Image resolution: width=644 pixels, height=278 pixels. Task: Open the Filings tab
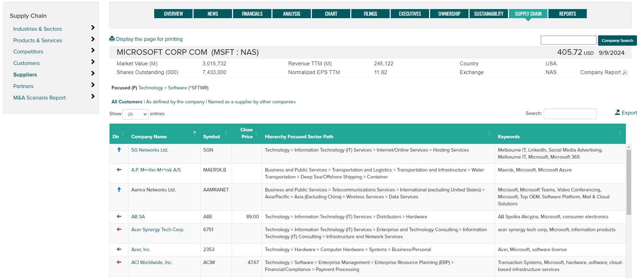[x=370, y=14]
